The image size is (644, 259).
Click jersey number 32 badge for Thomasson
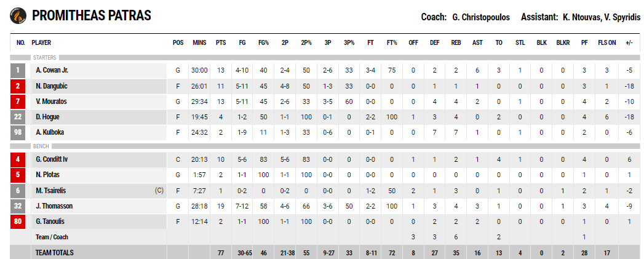click(x=18, y=206)
